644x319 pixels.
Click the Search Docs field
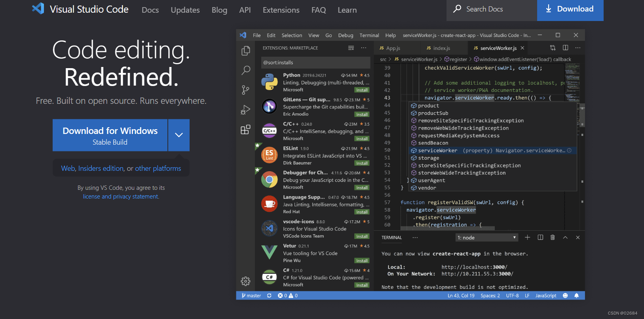click(492, 10)
